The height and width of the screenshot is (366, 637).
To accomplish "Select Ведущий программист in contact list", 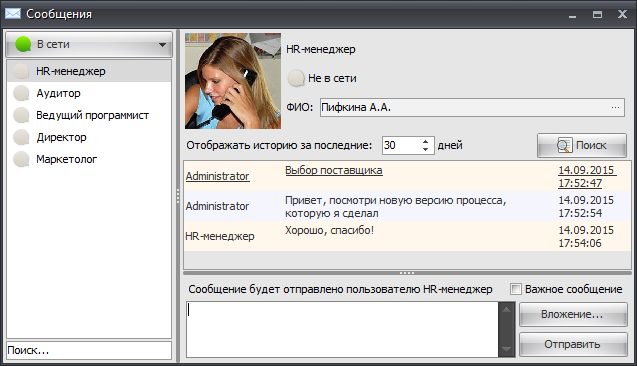I will point(89,115).
